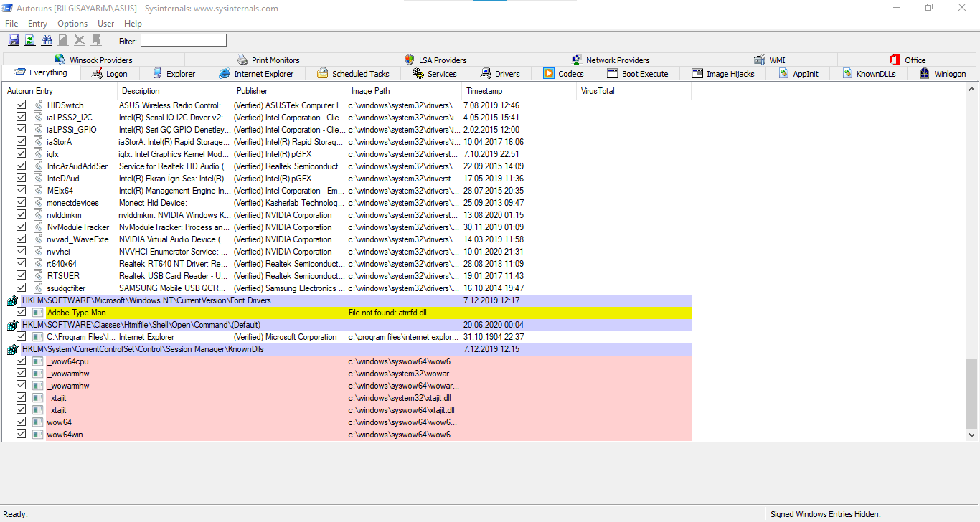Click the list scrollbar down arrow
Screen dimensions: 980x522
(972, 435)
